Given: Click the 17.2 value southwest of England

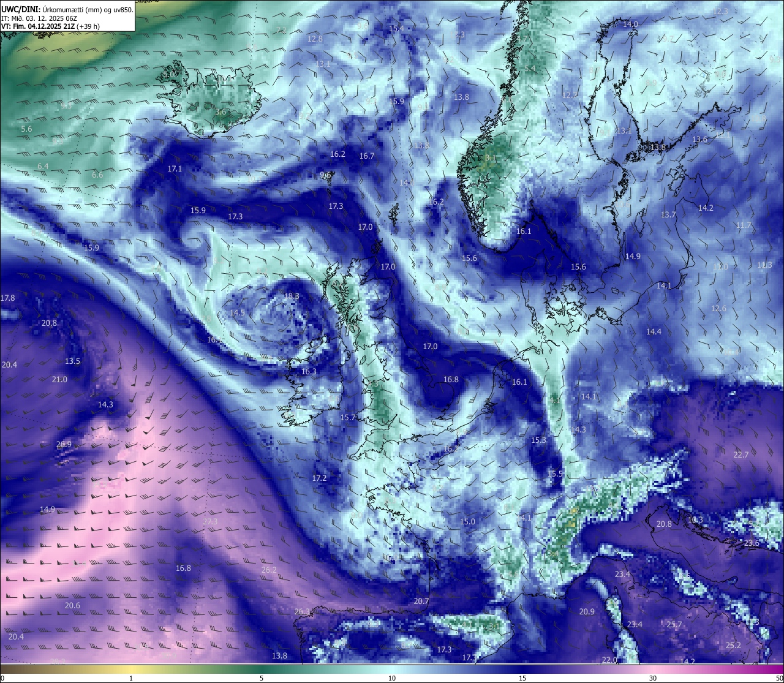Looking at the screenshot, I should [319, 478].
